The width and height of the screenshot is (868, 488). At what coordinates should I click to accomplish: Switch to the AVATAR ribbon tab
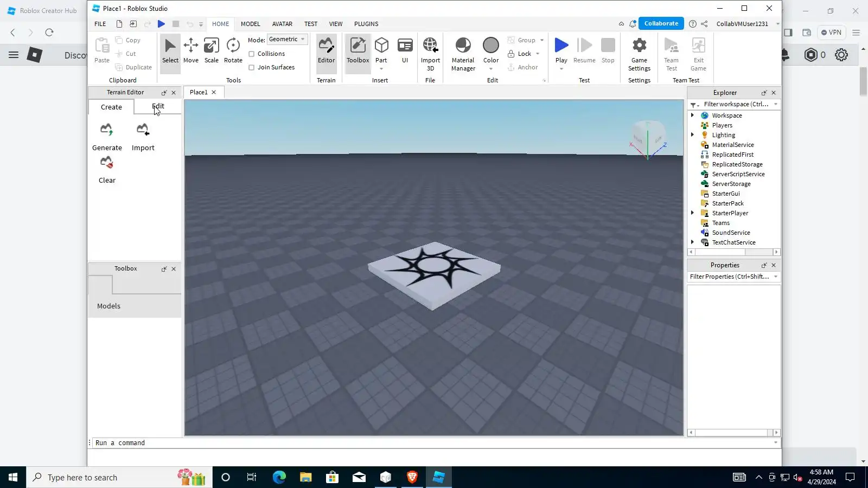282,24
